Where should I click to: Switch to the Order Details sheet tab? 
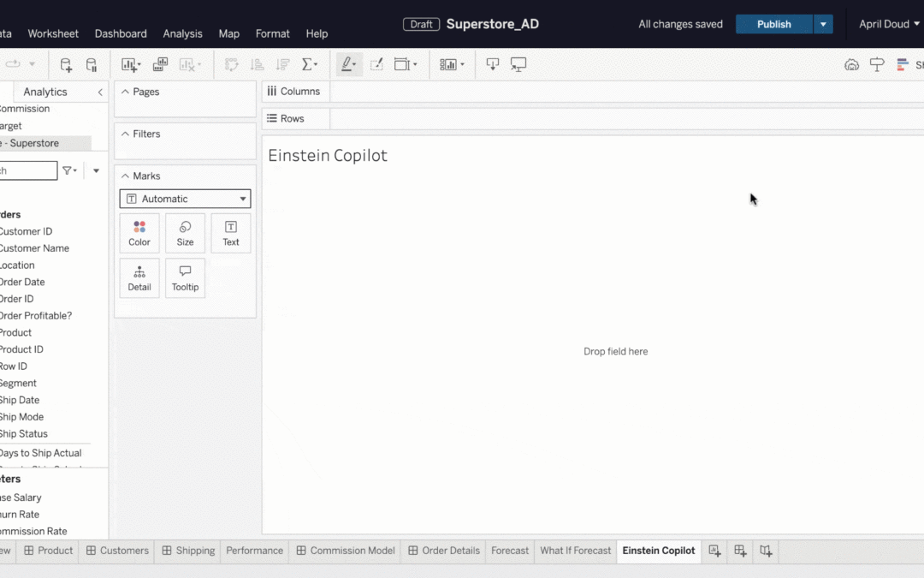point(444,551)
